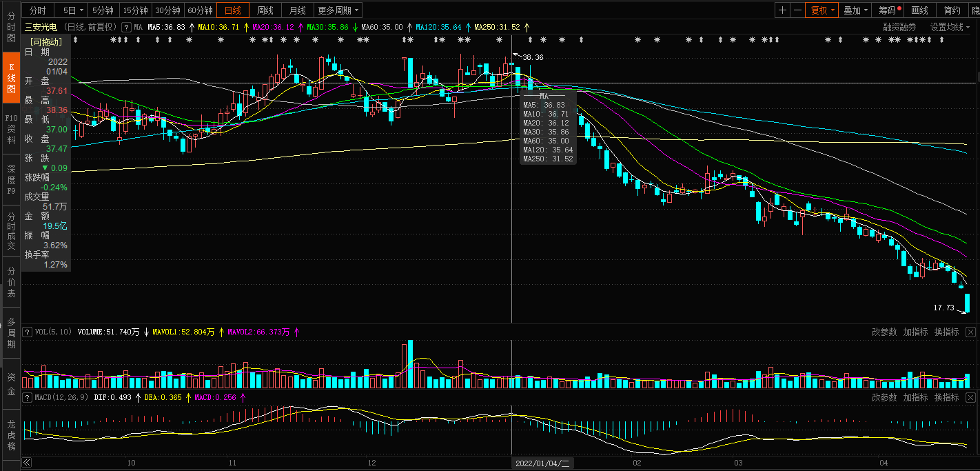Viewport: 980px width, 471px height.
Task: Click 换指标 in the MACD panel
Action: pos(946,397)
